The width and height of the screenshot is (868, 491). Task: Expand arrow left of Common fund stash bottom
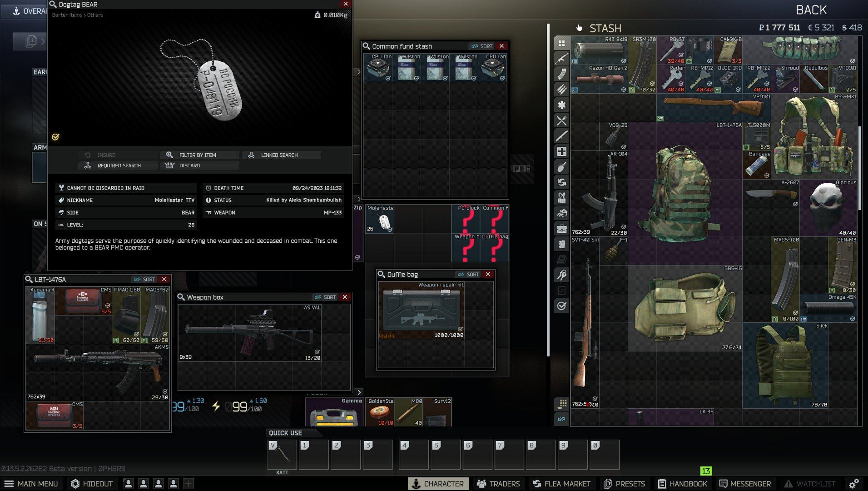pos(359,199)
